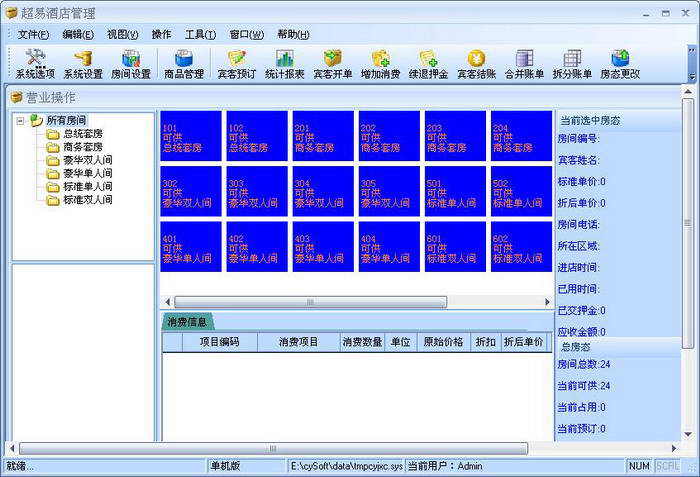Click 宾客结账 guest checkout icon
Screen dimensions: 700x477
point(477,64)
